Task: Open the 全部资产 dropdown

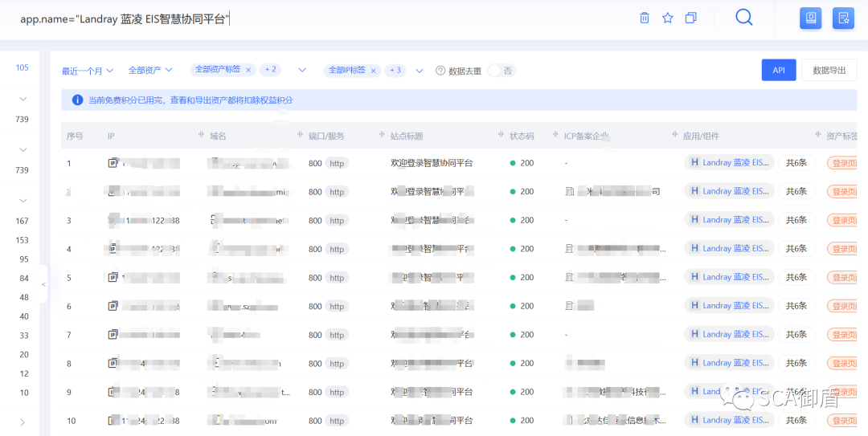Action: (x=150, y=71)
